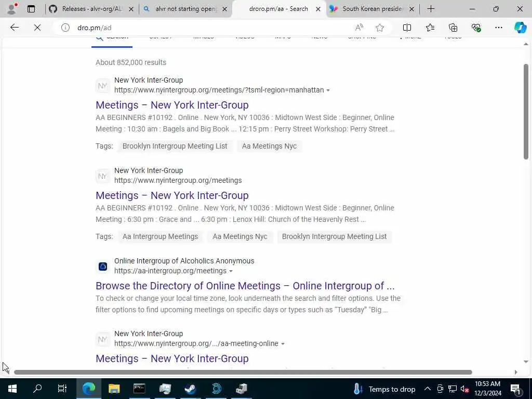Open the Favorites list icon
The height and width of the screenshot is (399, 532).
pyautogui.click(x=430, y=28)
